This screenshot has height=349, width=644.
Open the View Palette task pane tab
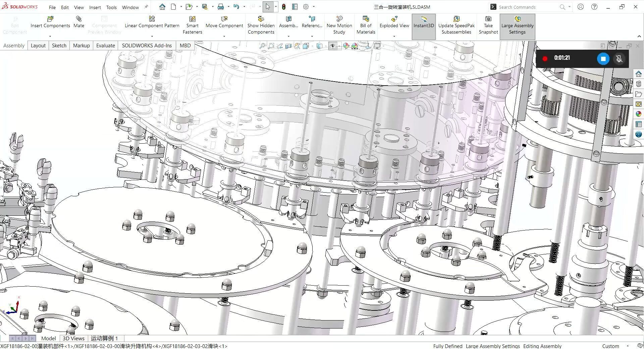pyautogui.click(x=639, y=104)
